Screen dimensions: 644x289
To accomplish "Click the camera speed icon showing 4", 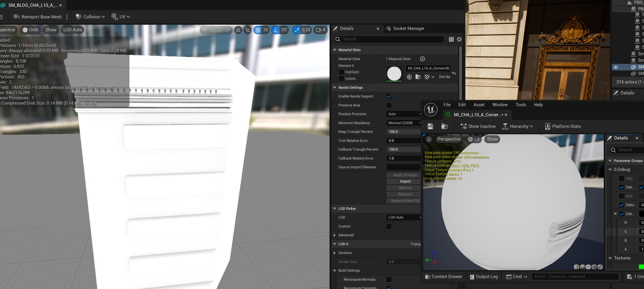I will tap(321, 30).
